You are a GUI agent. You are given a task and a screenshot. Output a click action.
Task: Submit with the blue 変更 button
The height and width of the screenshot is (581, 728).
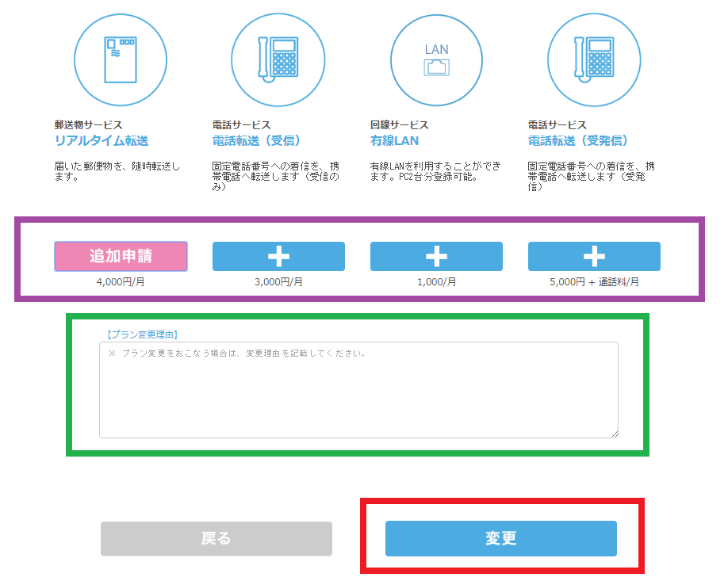(x=500, y=539)
